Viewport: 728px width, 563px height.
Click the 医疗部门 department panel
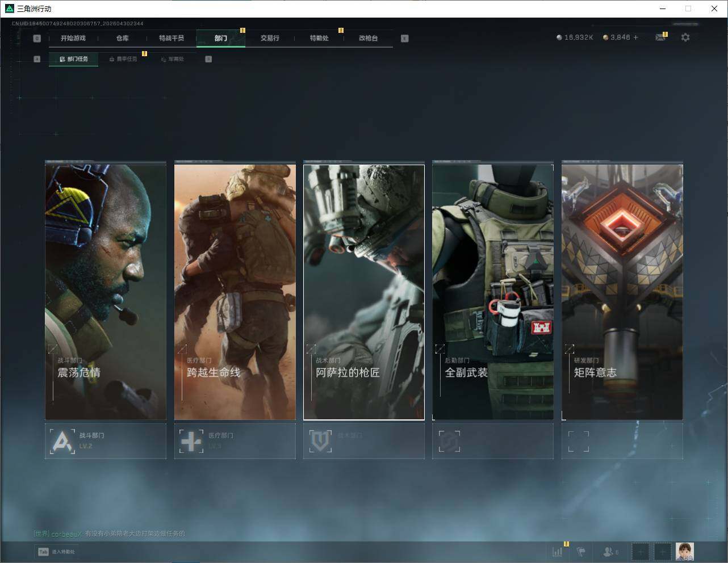(235, 441)
